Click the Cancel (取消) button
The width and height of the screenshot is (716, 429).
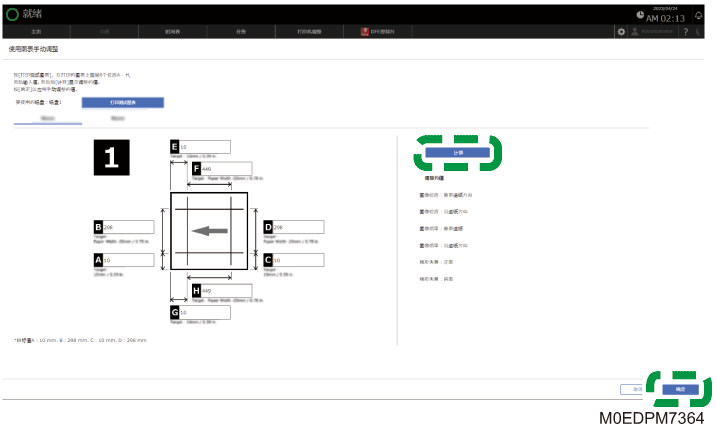click(x=632, y=389)
